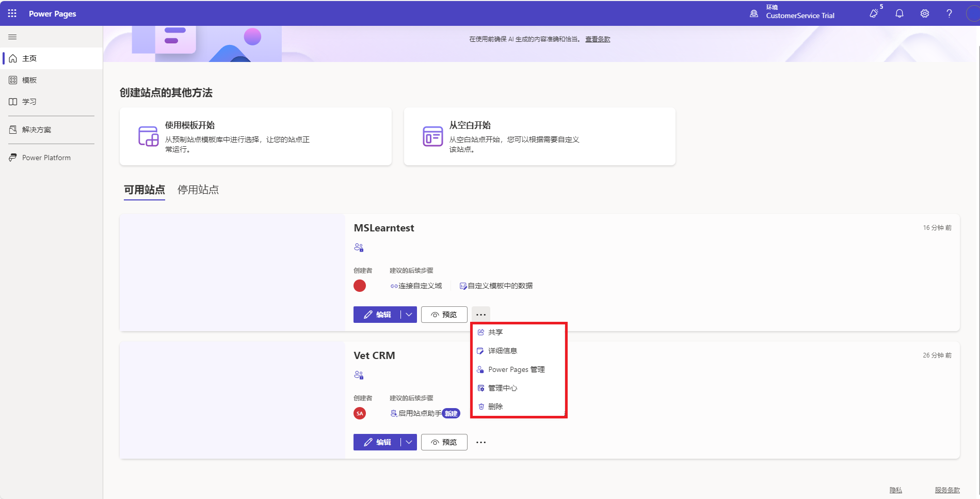The image size is (980, 499).
Task: Click the environment picker icon
Action: [x=754, y=13]
